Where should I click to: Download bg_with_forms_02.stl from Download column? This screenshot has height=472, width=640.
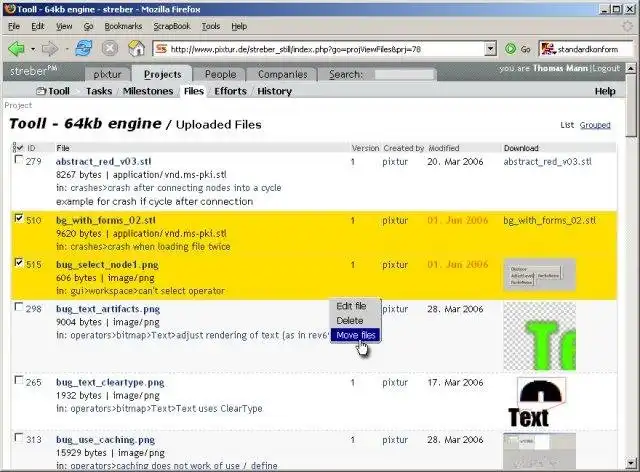(x=549, y=220)
